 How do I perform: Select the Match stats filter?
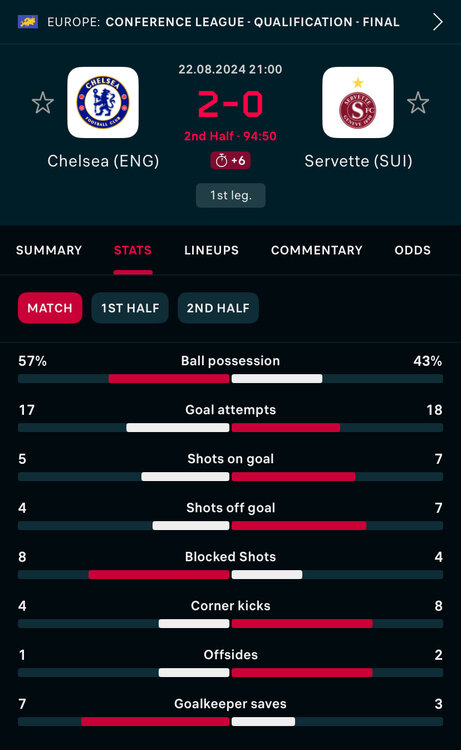(50, 308)
